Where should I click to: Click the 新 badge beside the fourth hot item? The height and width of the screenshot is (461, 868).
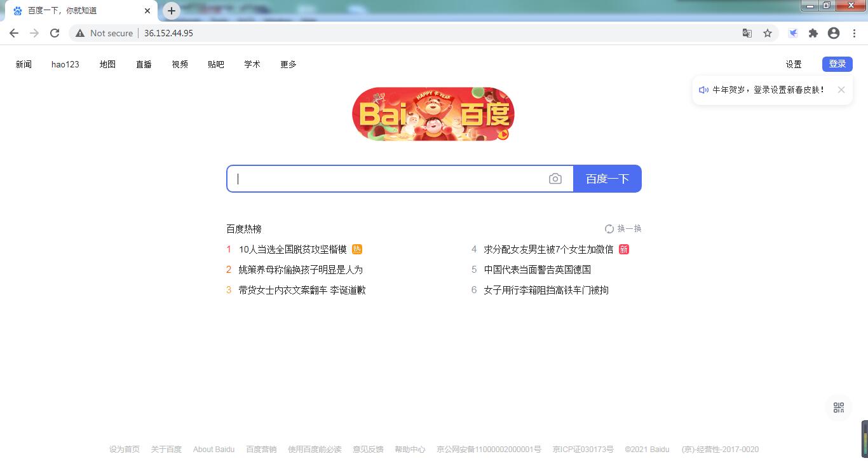point(624,249)
